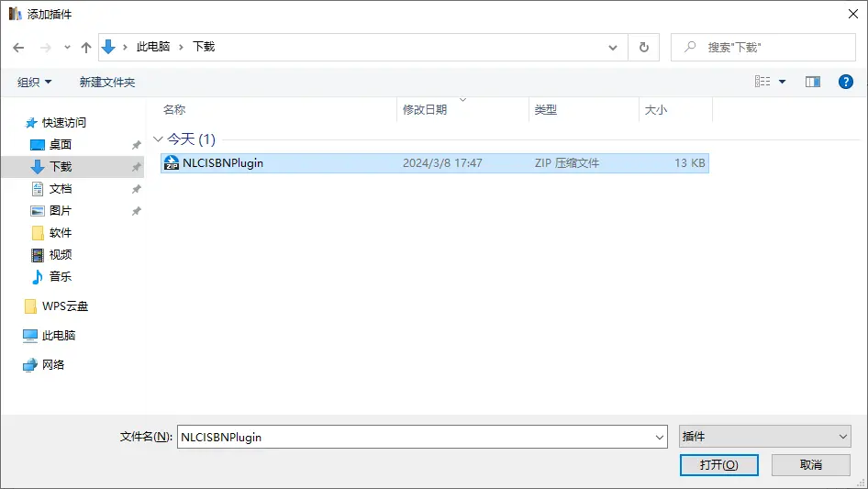868x489 pixels.
Task: Refresh the Downloads folder listing
Action: point(643,47)
